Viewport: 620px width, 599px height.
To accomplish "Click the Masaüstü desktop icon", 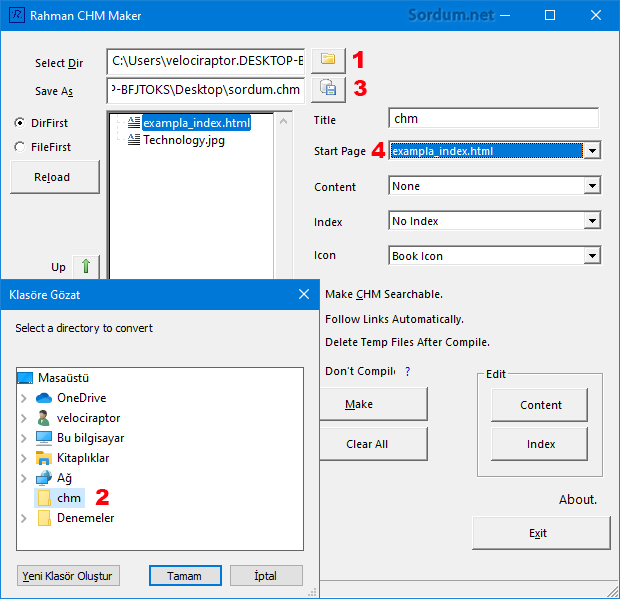I will 25,378.
